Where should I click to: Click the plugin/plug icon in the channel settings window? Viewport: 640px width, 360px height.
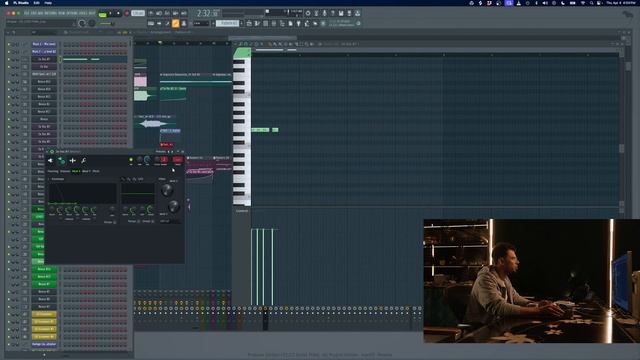(x=51, y=160)
